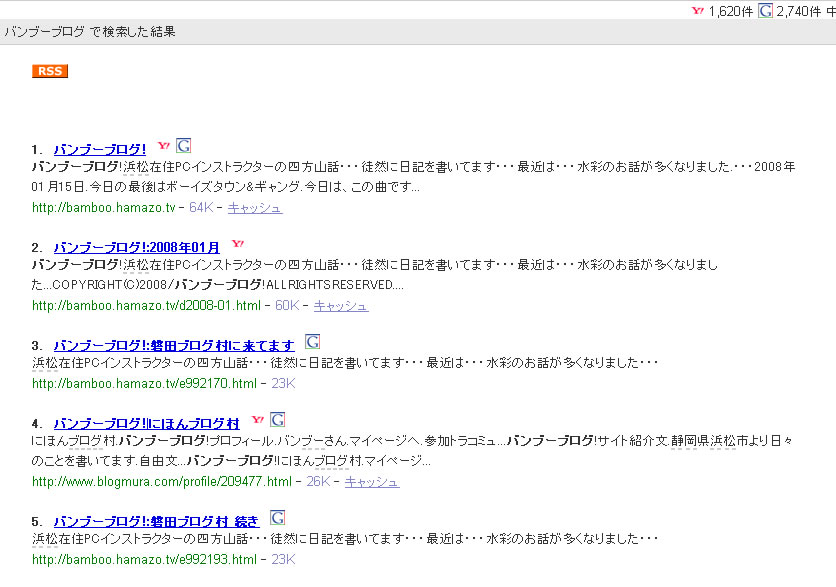The height and width of the screenshot is (587, 836).
Task: Click the heading バンブーブログ で検索した結果
Action: pyautogui.click(x=90, y=31)
